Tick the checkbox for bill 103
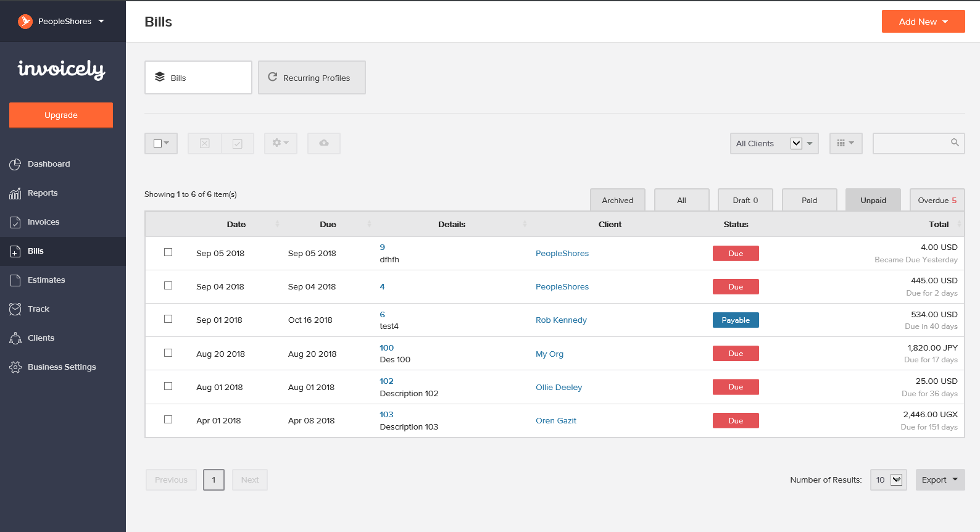Image resolution: width=980 pixels, height=532 pixels. tap(168, 420)
